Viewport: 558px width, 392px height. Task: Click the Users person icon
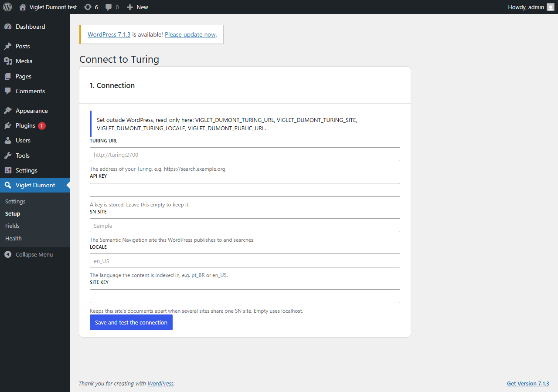(x=8, y=140)
